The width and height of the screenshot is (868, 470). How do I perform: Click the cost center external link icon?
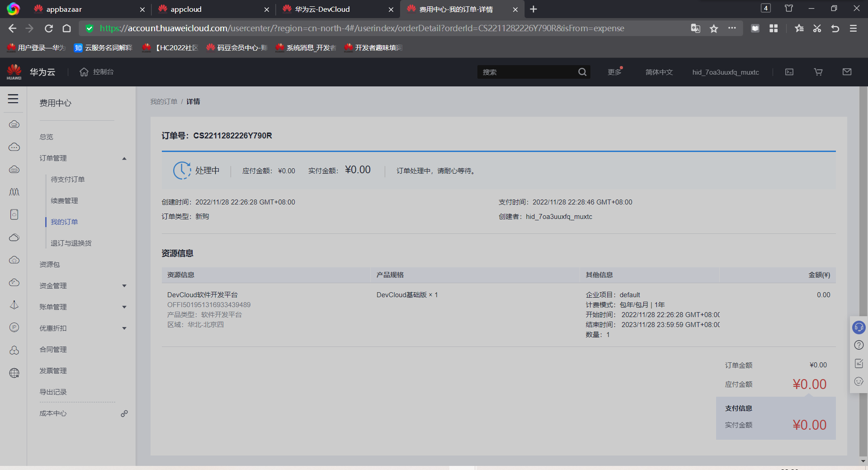(124, 413)
